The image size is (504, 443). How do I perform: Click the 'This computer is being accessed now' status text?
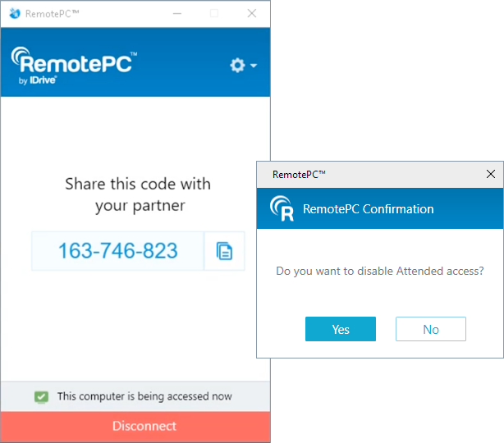[x=144, y=397]
